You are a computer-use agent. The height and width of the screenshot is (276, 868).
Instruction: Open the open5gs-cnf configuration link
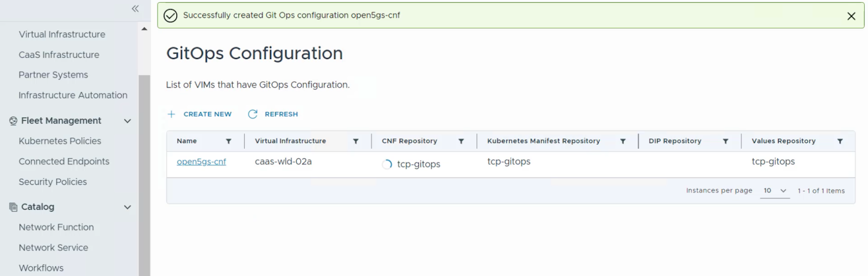[201, 162]
